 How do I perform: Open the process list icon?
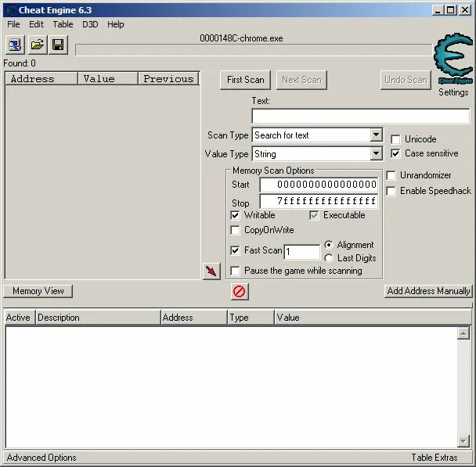point(15,45)
